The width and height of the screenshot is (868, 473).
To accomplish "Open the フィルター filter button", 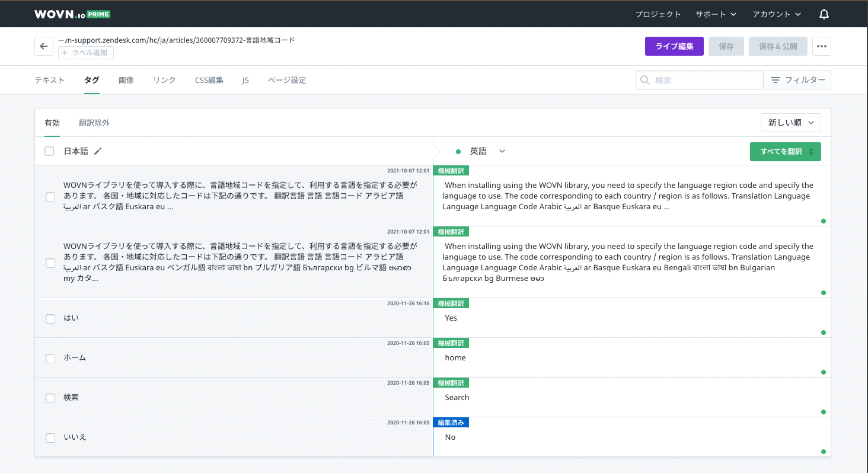I will 797,80.
